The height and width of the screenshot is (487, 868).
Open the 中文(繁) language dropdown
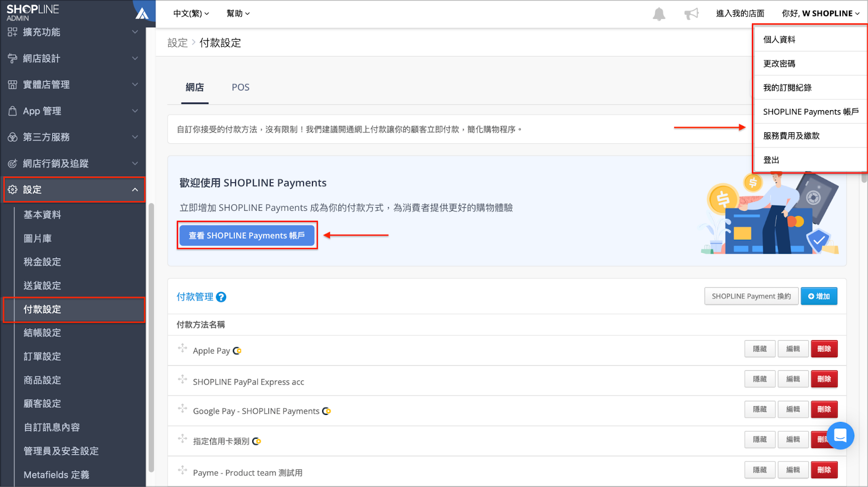coord(191,14)
